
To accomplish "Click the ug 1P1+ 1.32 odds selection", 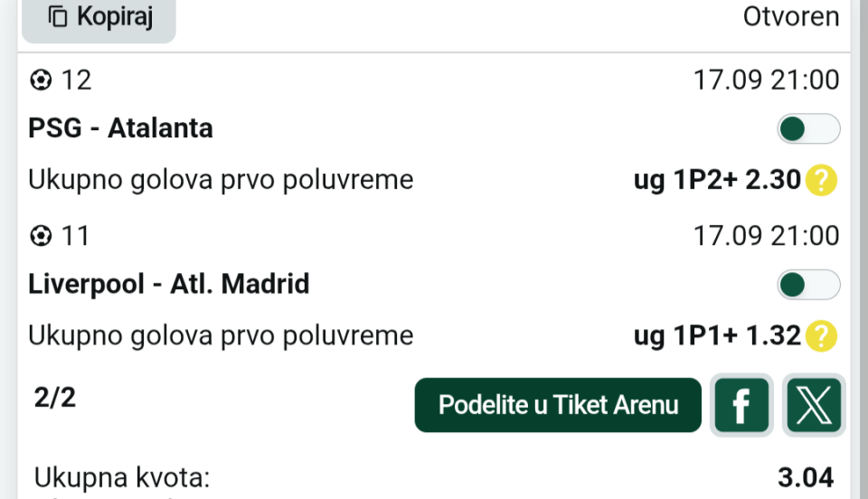I will [x=717, y=336].
